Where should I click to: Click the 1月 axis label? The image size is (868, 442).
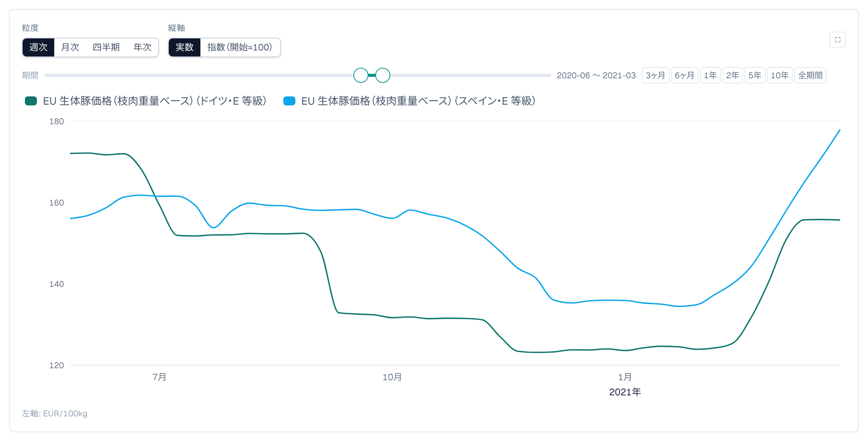(x=625, y=377)
